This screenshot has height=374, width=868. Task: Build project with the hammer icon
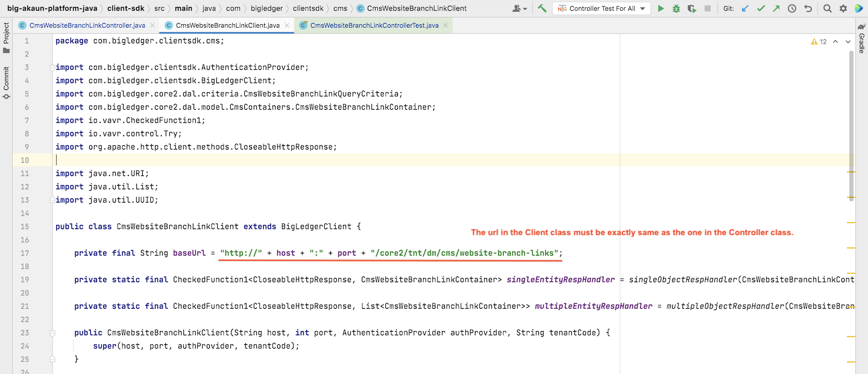pos(542,8)
